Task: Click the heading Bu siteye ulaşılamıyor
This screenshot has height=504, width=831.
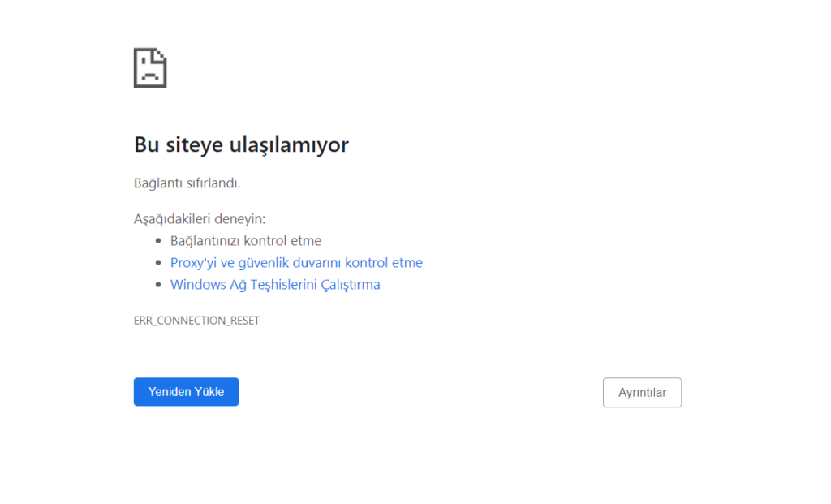Action: pos(241,145)
